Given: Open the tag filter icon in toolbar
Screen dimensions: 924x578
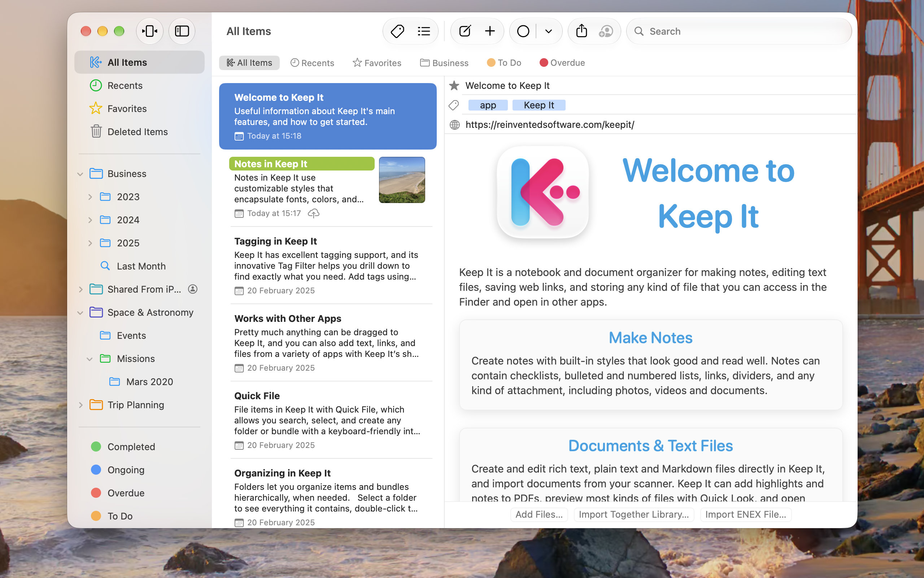Looking at the screenshot, I should tap(397, 31).
